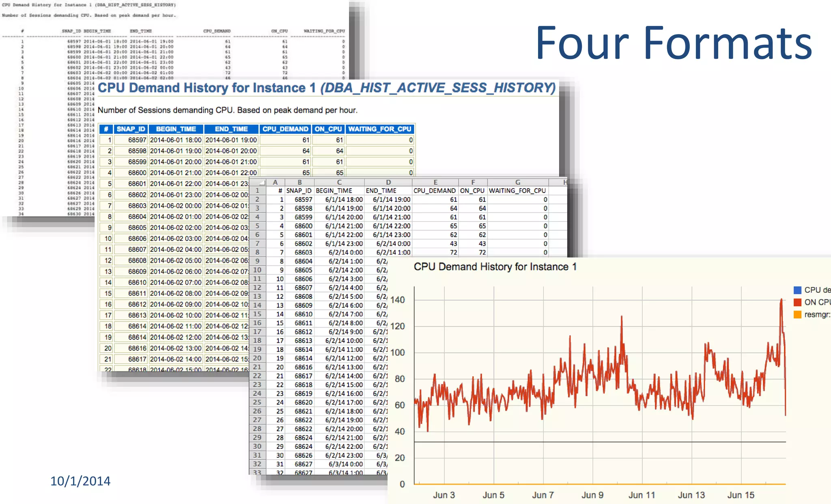Select spreadsheet column G header
Viewport: 831px width, 504px height.
[x=518, y=182]
